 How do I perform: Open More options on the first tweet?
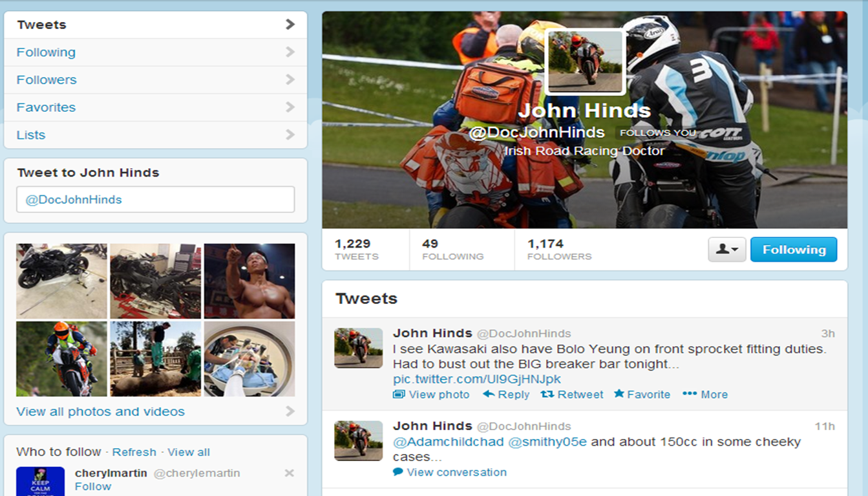click(x=705, y=394)
